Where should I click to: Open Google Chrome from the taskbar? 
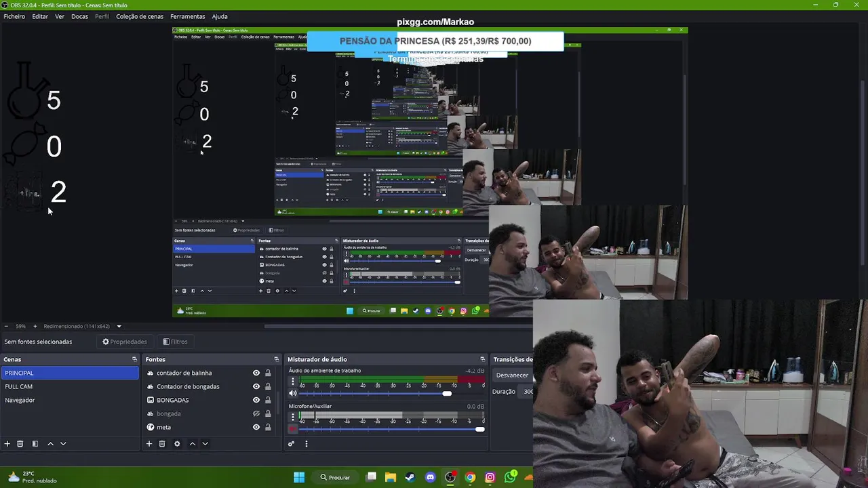[470, 477]
